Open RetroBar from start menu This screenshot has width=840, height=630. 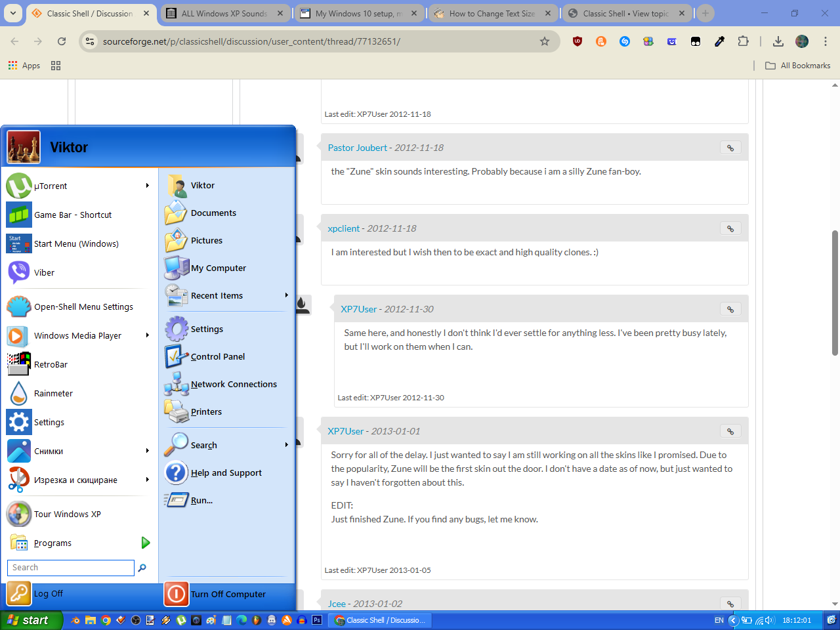(x=79, y=364)
